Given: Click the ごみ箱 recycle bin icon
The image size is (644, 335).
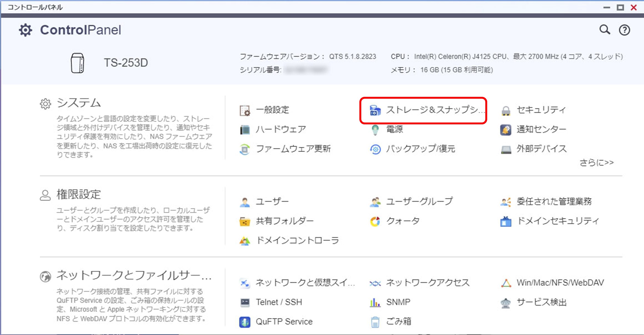Looking at the screenshot, I should click(x=375, y=321).
